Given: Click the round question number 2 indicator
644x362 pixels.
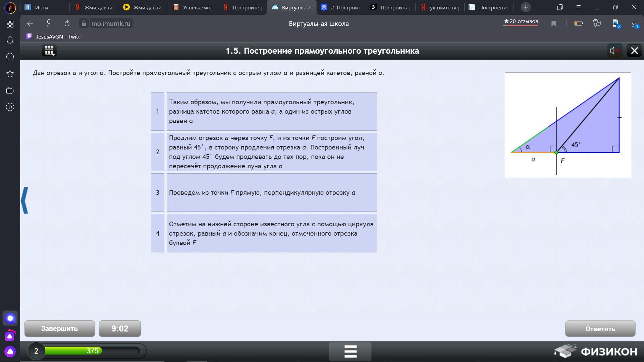Looking at the screenshot, I should [x=36, y=351].
